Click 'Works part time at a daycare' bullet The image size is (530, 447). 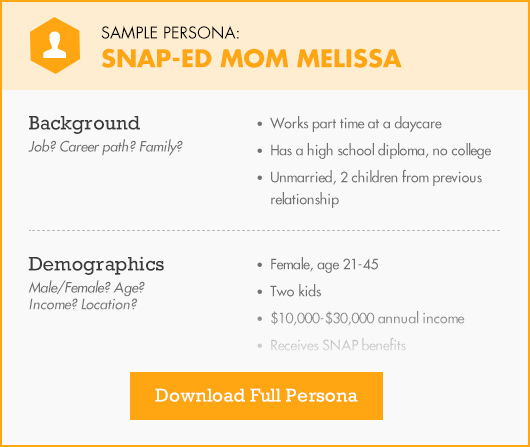pos(356,124)
